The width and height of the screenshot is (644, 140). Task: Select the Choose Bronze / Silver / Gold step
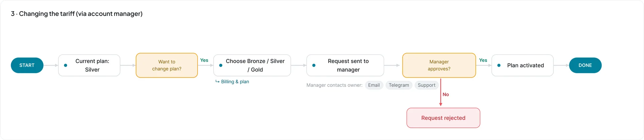click(252, 65)
